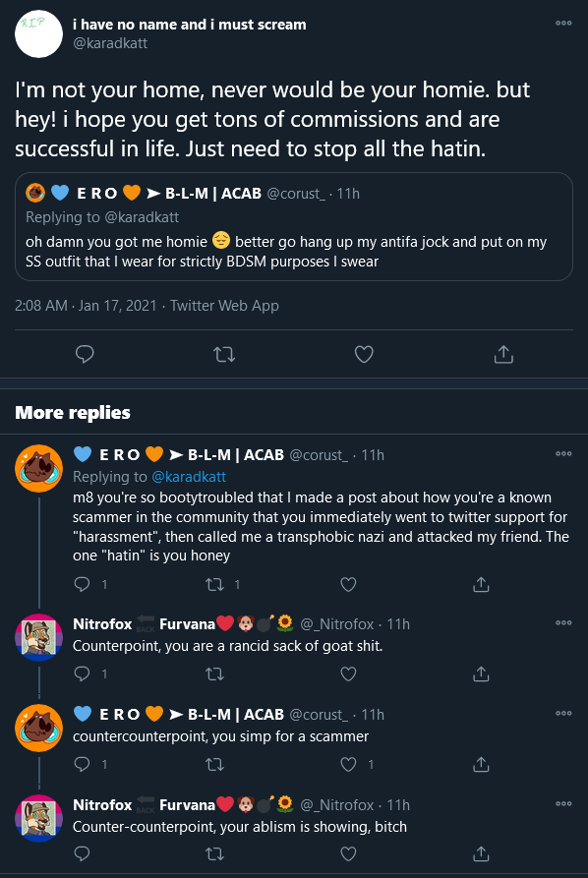Open more options on 'rancid sack' reply
Image resolution: width=588 pixels, height=878 pixels.
(x=563, y=622)
